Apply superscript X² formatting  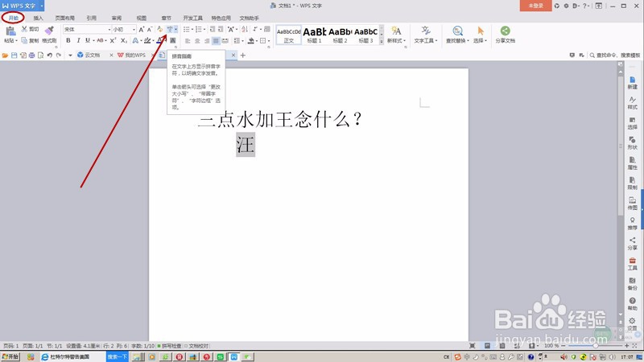(x=113, y=41)
